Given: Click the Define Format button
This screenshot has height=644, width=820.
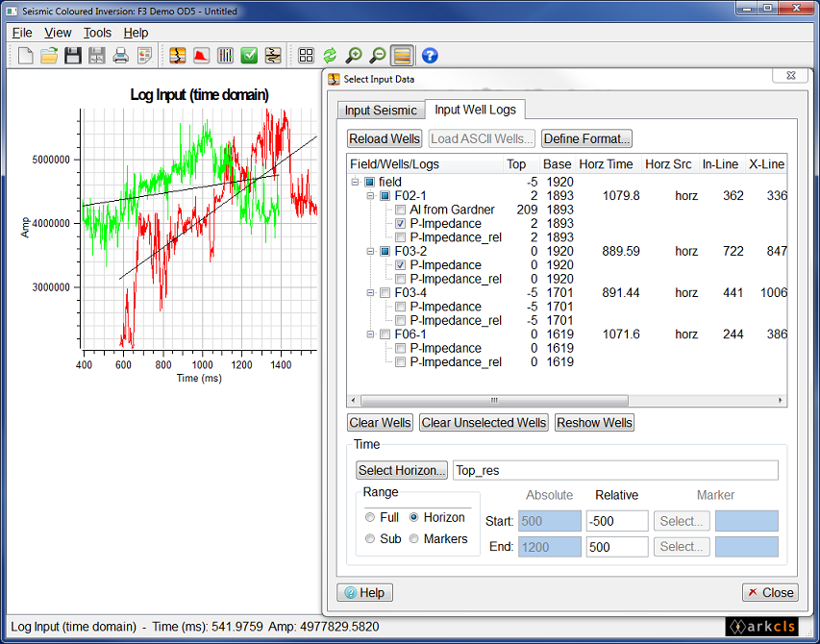Looking at the screenshot, I should point(586,138).
